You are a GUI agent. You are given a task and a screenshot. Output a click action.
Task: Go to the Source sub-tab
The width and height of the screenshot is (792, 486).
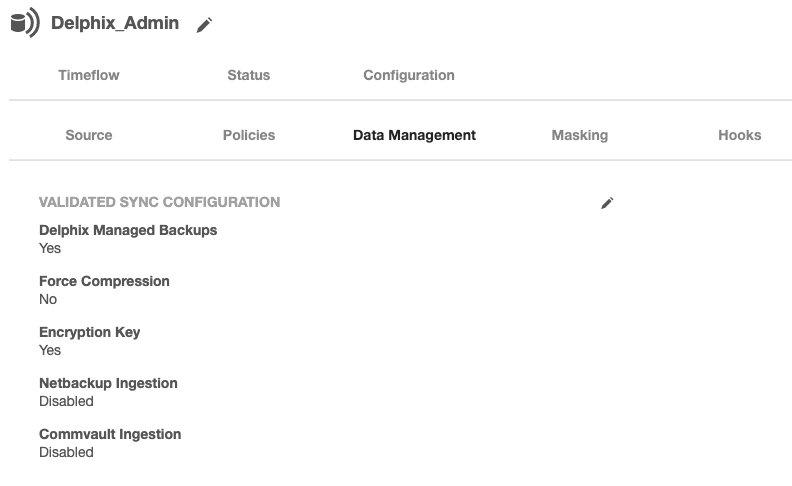pyautogui.click(x=89, y=135)
